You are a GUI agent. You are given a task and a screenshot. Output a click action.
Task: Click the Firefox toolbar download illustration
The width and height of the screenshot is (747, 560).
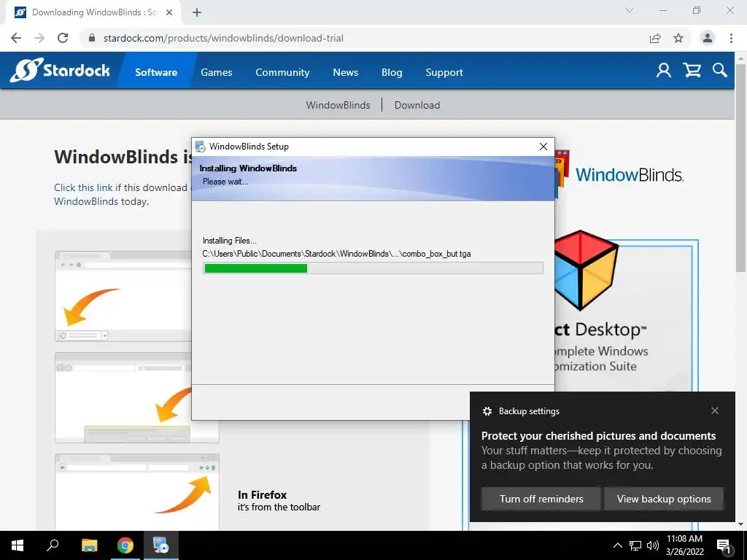tap(136, 491)
